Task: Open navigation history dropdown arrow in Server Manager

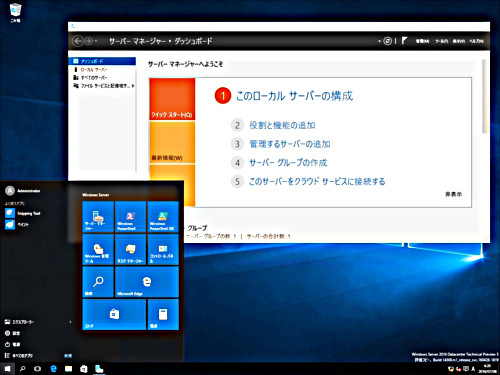Action: pos(96,41)
